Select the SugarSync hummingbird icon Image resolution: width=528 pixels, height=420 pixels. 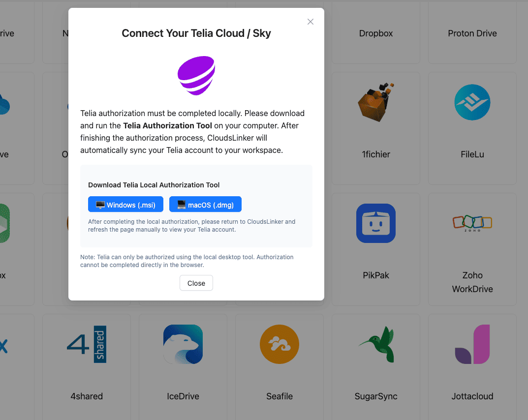(x=375, y=344)
